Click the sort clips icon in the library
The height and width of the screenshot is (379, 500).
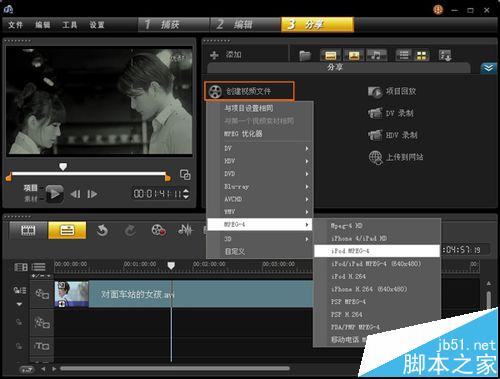click(445, 55)
